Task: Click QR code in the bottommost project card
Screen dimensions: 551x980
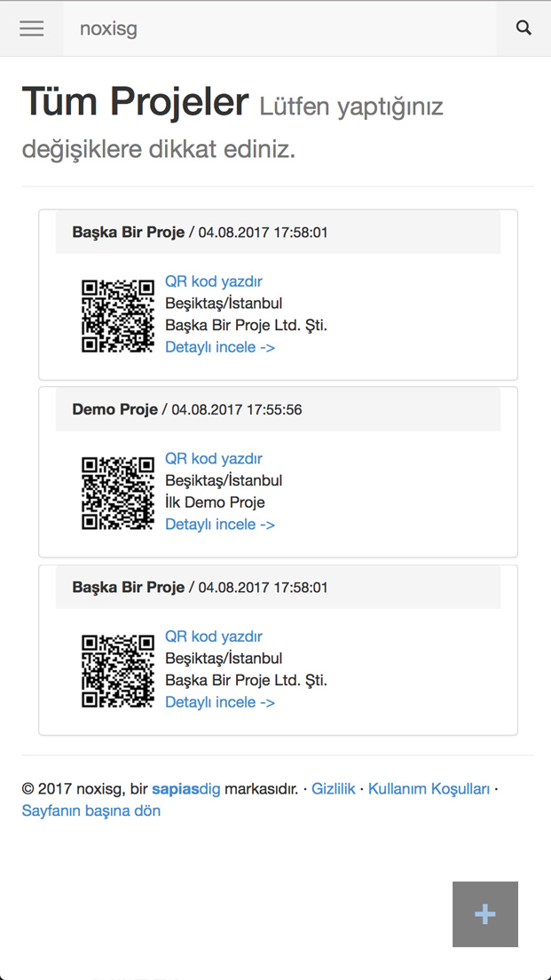Action: pyautogui.click(x=118, y=670)
